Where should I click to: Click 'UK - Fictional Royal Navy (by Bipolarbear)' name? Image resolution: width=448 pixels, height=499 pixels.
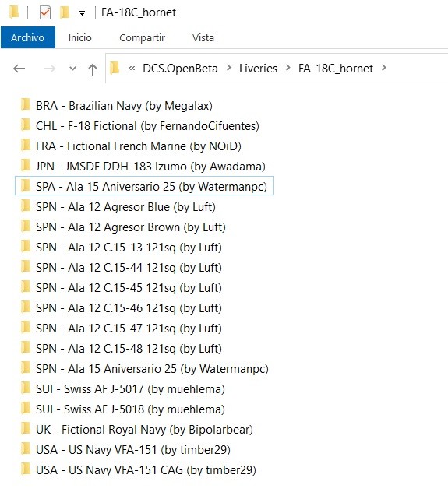pos(145,429)
